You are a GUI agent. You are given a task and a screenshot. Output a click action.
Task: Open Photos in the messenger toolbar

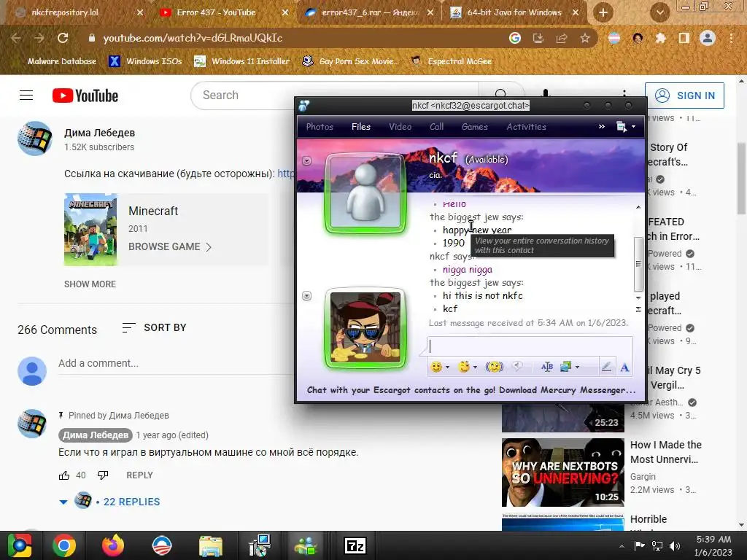click(x=320, y=127)
